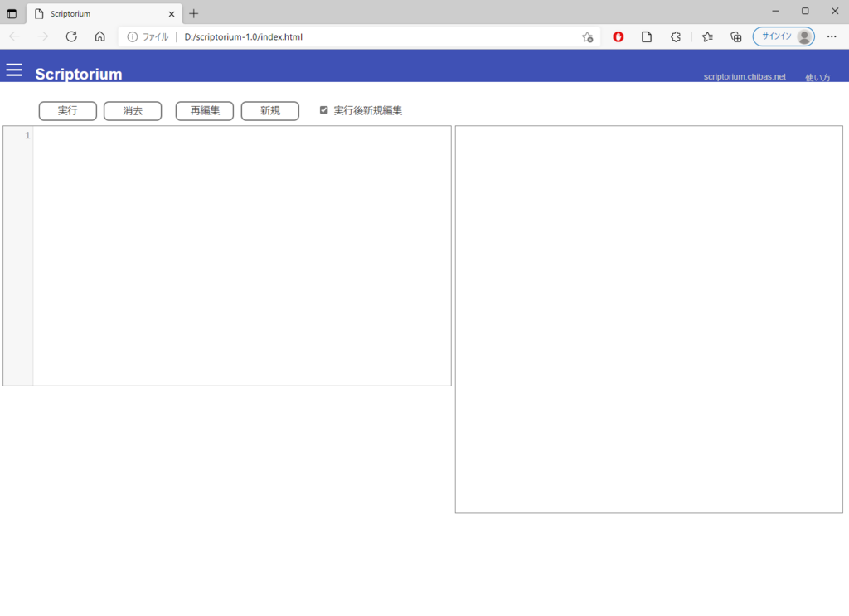
Task: Go to the browser home page icon
Action: [99, 36]
